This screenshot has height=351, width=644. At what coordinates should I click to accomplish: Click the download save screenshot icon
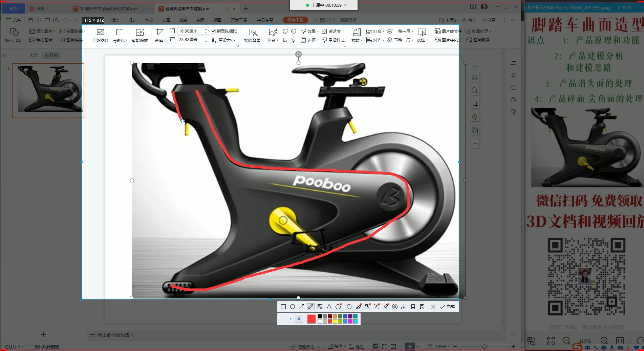click(x=404, y=307)
